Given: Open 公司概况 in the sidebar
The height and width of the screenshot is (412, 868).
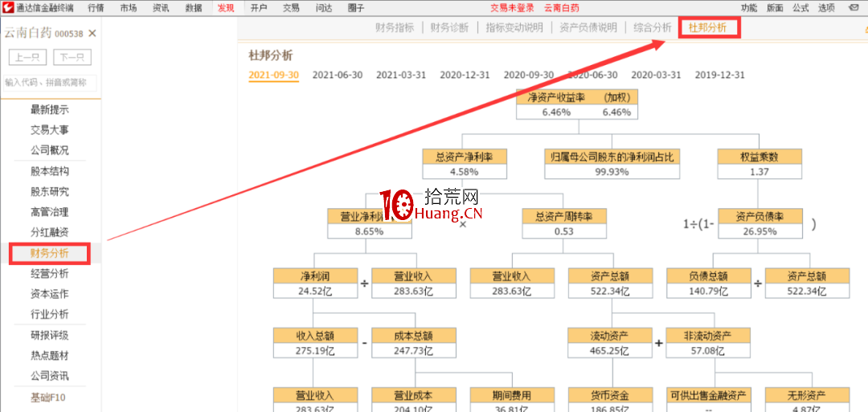Looking at the screenshot, I should click(x=50, y=151).
